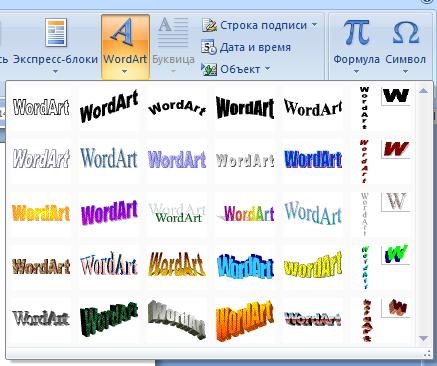Select the outlined white WordArt style
The height and width of the screenshot is (366, 437).
[x=41, y=108]
